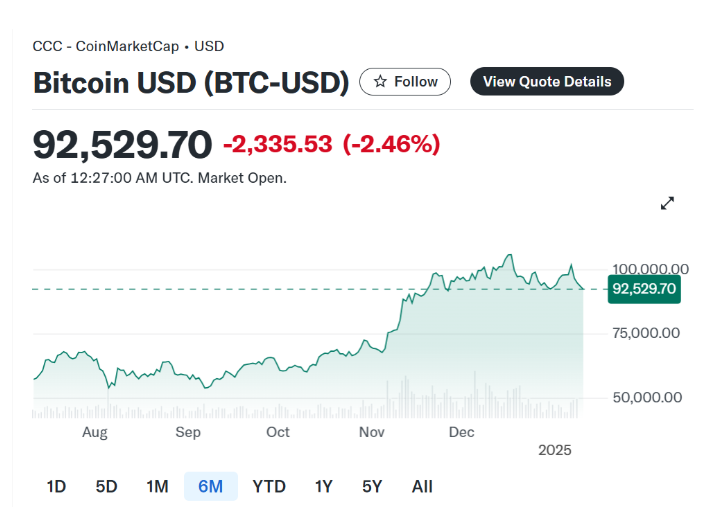Select the 6M time range
The width and height of the screenshot is (711, 507).
pos(210,486)
